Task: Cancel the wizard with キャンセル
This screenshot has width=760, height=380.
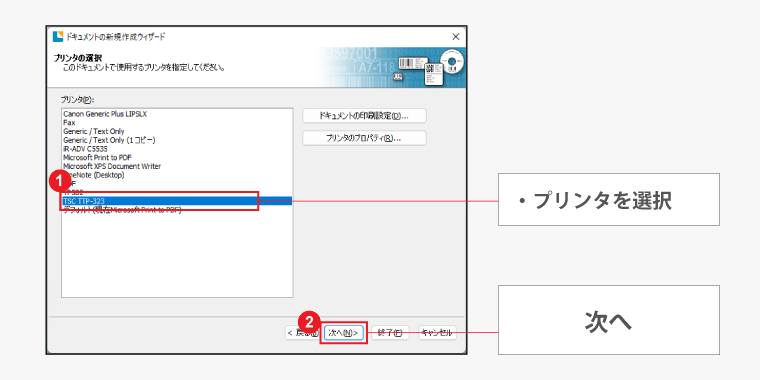Action: click(x=437, y=333)
